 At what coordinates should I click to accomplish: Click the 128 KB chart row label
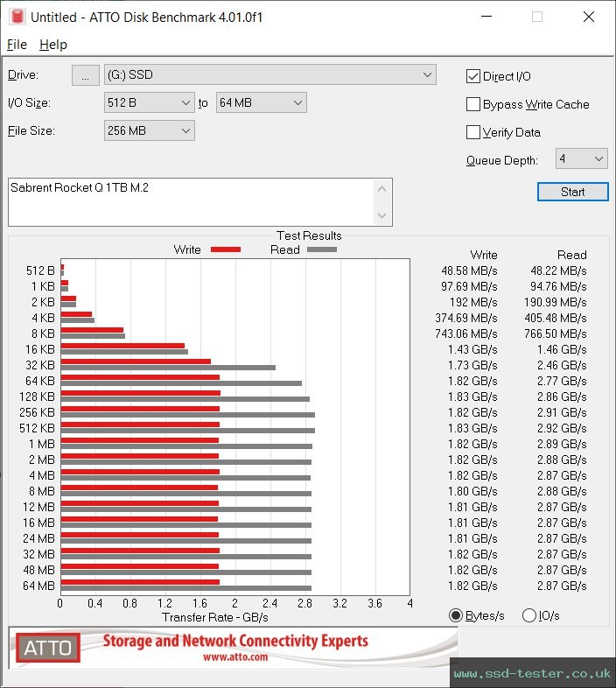[x=37, y=397]
